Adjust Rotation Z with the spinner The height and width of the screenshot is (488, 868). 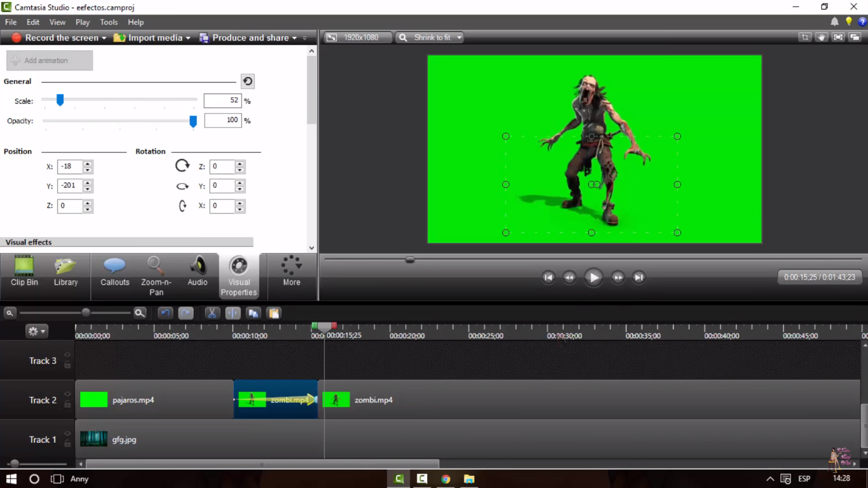pyautogui.click(x=240, y=166)
